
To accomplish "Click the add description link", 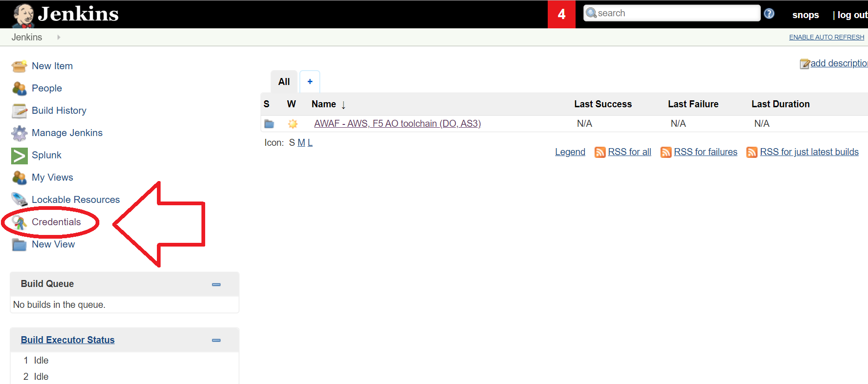I will click(x=839, y=63).
